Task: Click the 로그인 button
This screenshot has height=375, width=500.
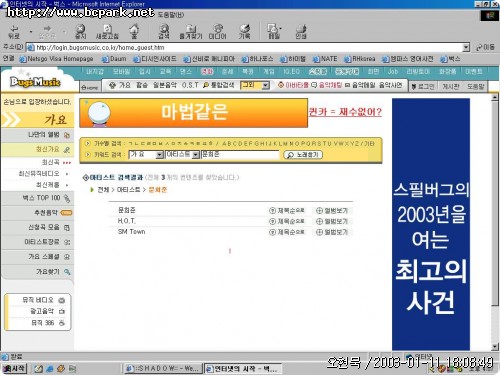Action: click(423, 87)
